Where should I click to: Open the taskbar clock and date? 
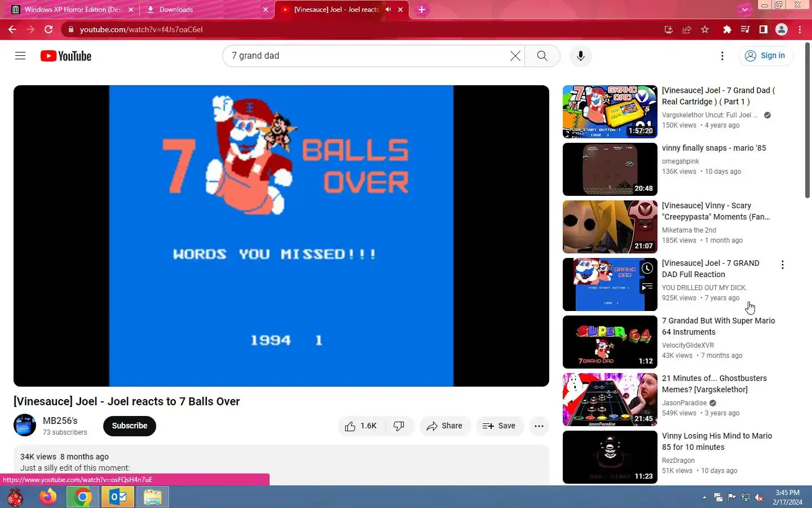787,497
